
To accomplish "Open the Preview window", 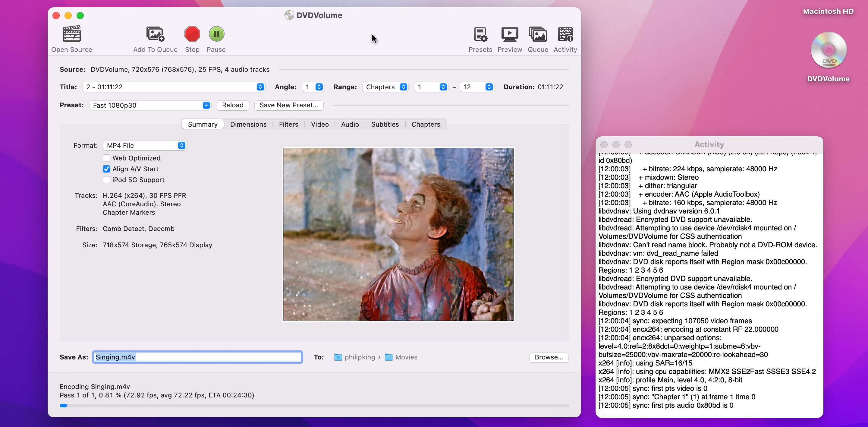I will (x=509, y=38).
